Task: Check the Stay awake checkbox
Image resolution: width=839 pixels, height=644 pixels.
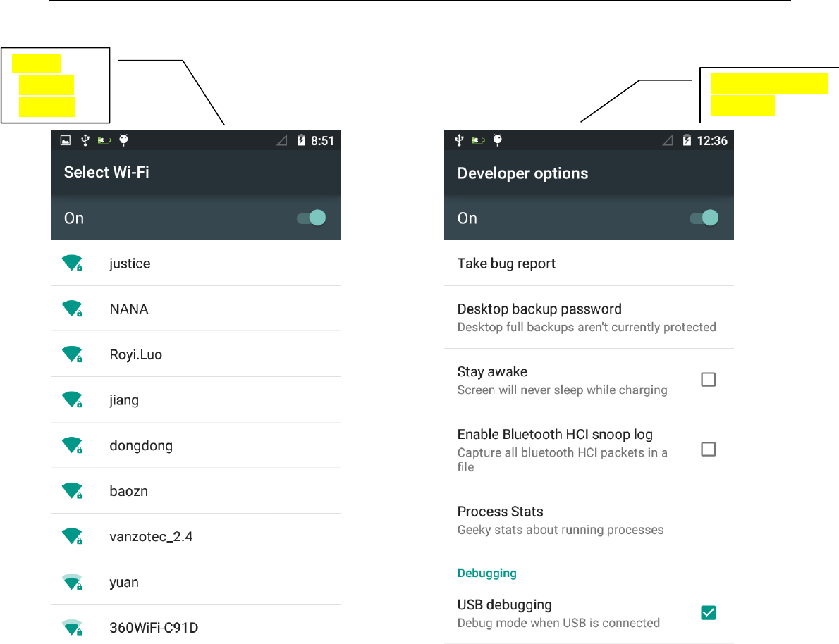Action: pos(708,379)
